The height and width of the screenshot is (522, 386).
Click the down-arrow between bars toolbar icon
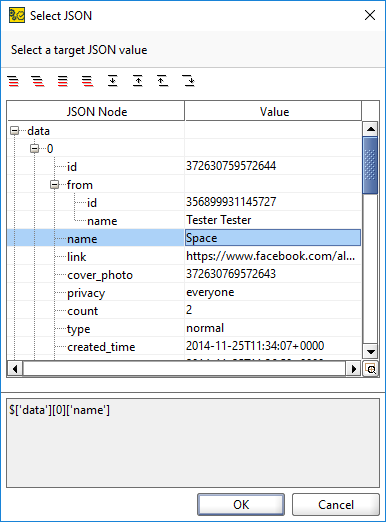(x=113, y=81)
